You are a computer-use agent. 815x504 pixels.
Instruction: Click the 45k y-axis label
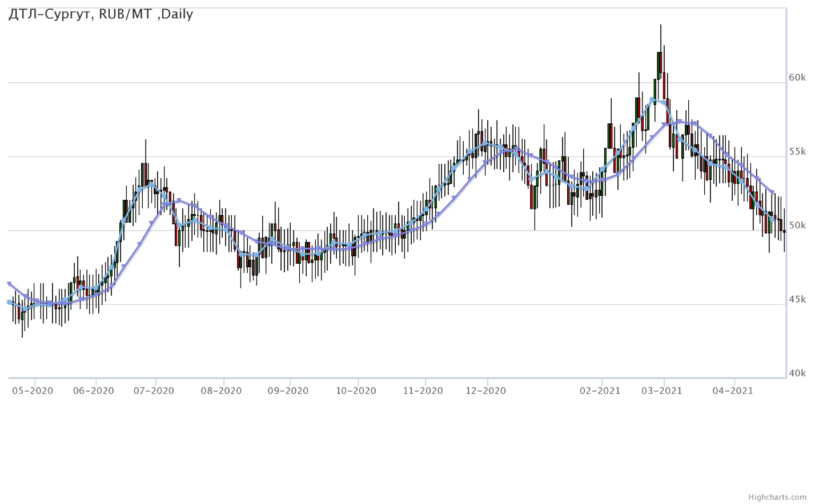[x=797, y=300]
